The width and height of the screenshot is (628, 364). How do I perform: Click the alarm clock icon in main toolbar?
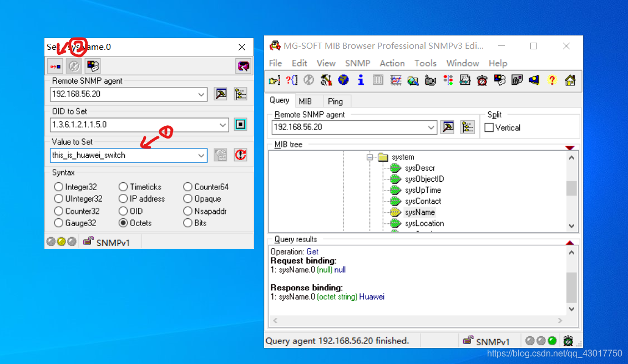pos(482,80)
